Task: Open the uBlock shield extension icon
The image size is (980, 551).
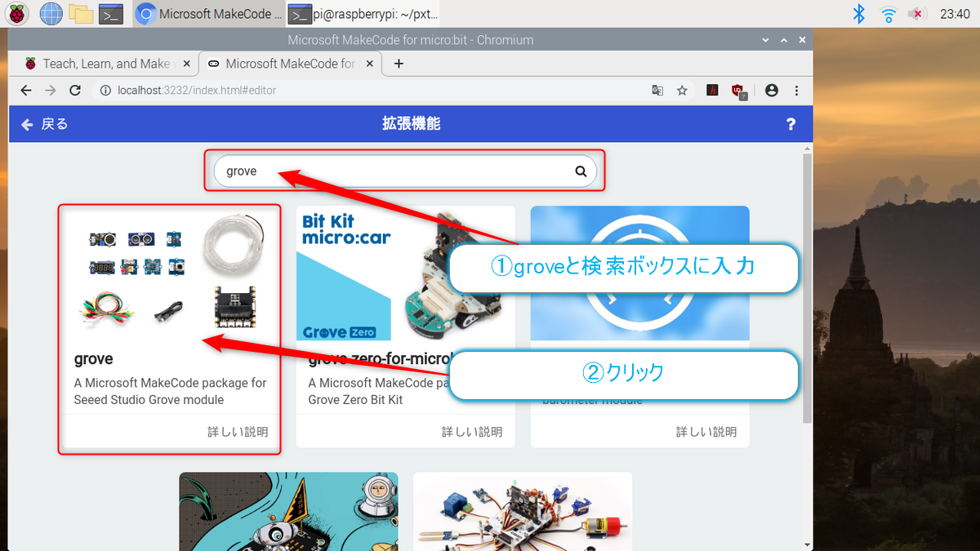Action: coord(739,91)
